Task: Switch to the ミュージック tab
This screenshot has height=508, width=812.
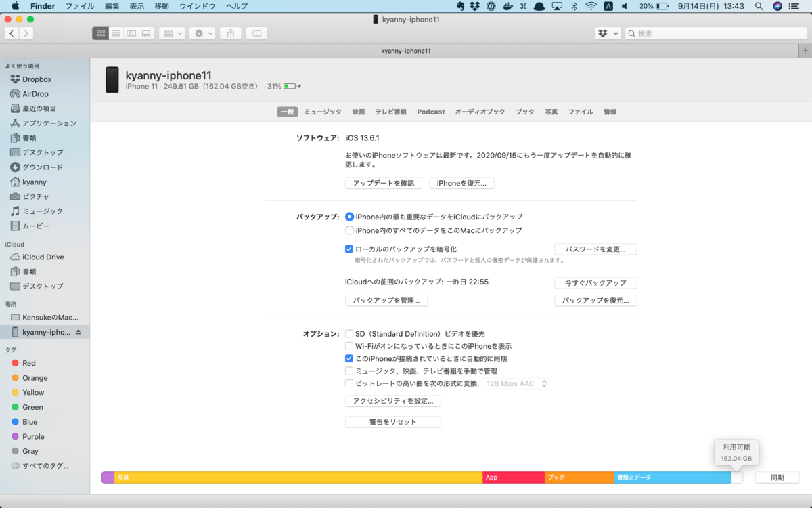Action: pos(323,112)
